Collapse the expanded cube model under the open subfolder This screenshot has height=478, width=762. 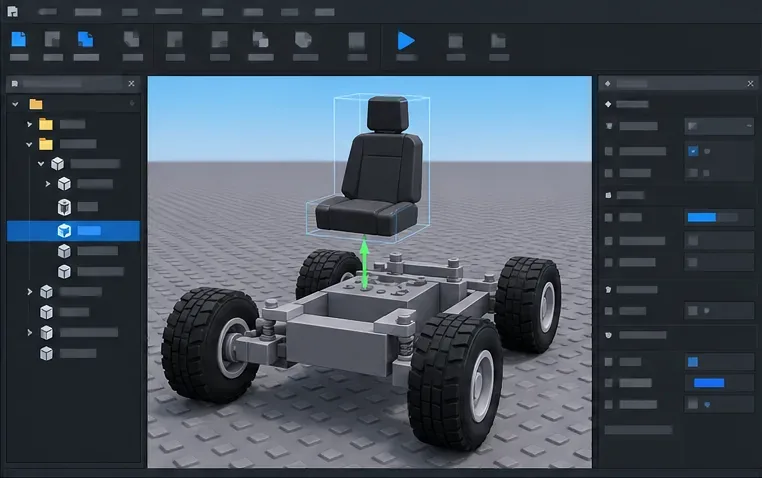point(41,164)
